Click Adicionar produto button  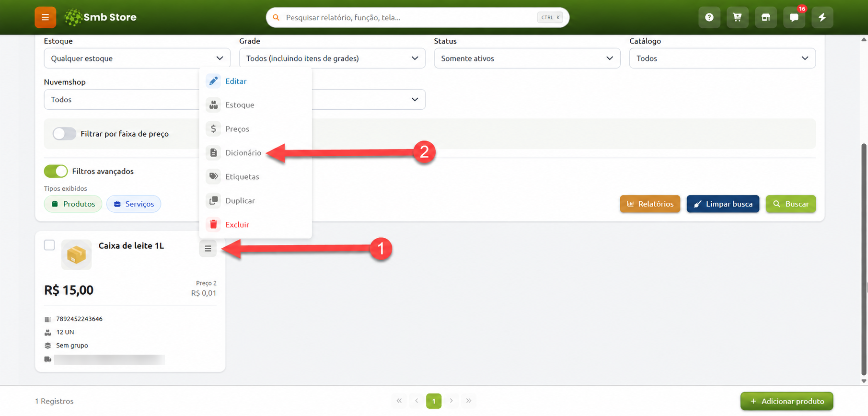(787, 401)
